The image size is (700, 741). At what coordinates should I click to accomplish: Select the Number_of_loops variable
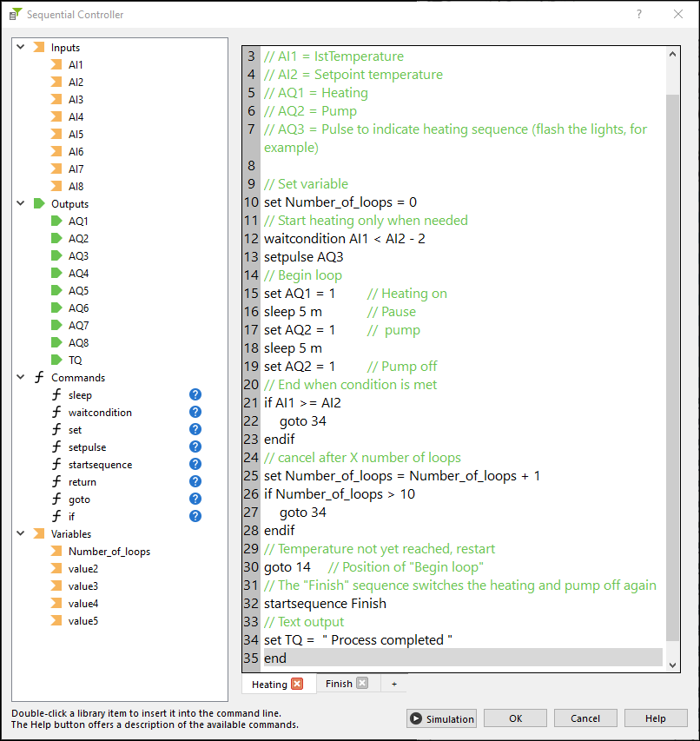[109, 552]
